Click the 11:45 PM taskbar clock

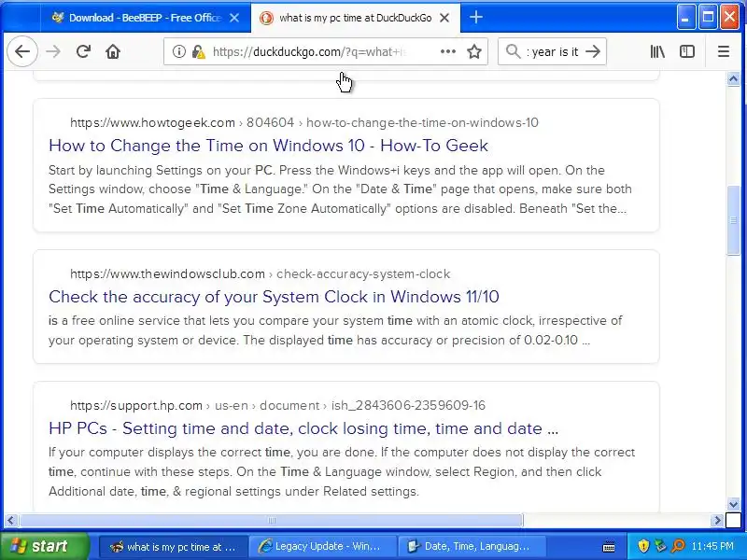click(x=712, y=546)
